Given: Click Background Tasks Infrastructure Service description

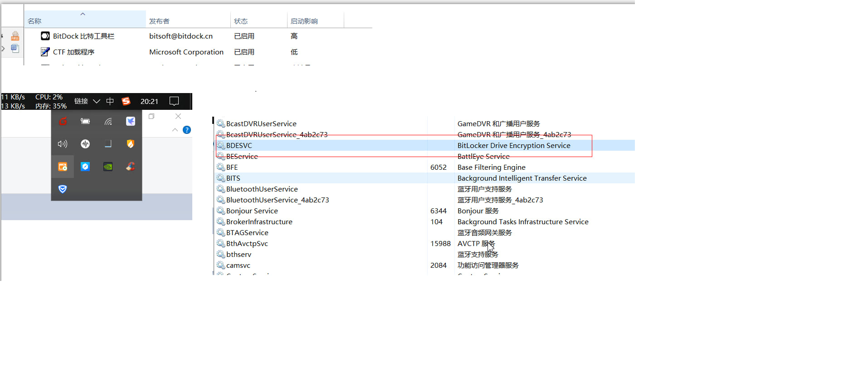Looking at the screenshot, I should tap(523, 221).
